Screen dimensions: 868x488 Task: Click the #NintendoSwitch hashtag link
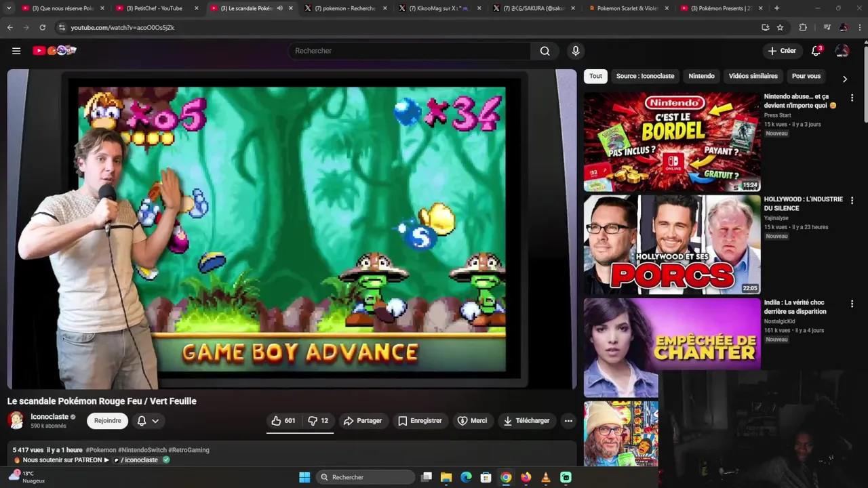pyautogui.click(x=141, y=450)
